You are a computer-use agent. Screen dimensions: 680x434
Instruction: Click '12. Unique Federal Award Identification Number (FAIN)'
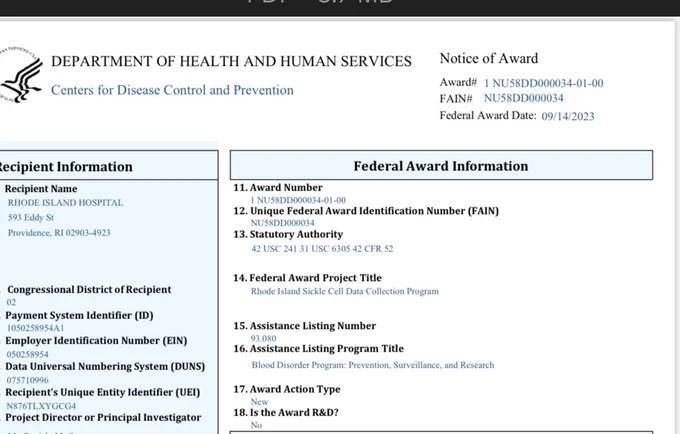coord(366,211)
